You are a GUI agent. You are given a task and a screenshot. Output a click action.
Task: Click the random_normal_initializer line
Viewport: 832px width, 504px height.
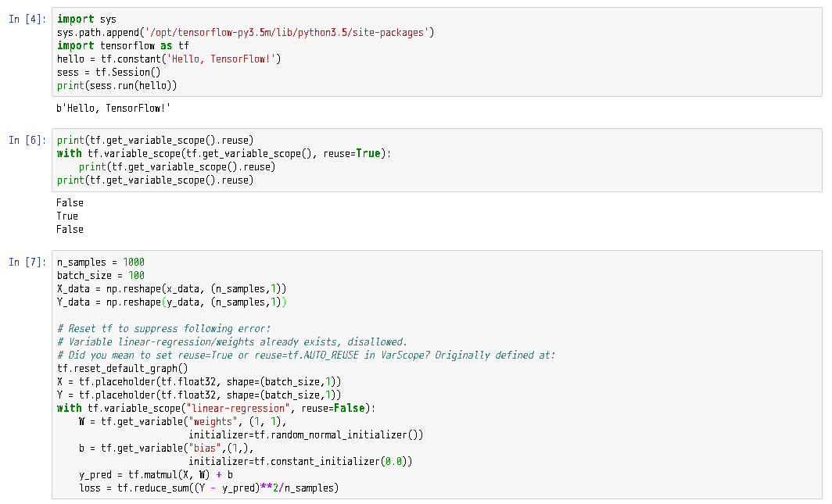coord(307,435)
